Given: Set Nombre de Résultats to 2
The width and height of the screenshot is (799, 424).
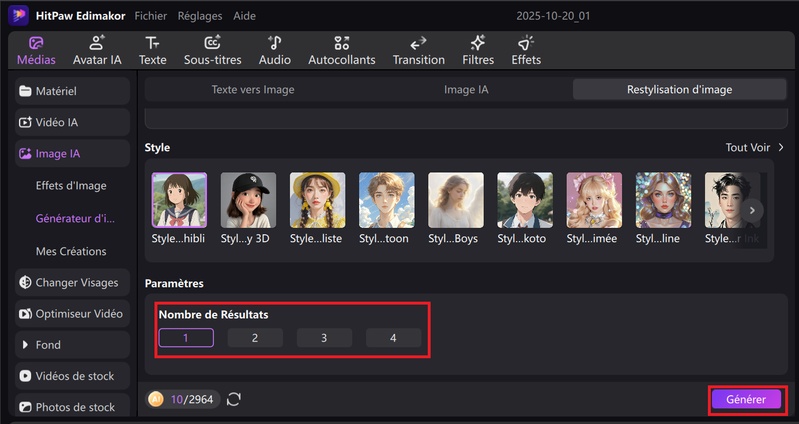Looking at the screenshot, I should (x=255, y=338).
